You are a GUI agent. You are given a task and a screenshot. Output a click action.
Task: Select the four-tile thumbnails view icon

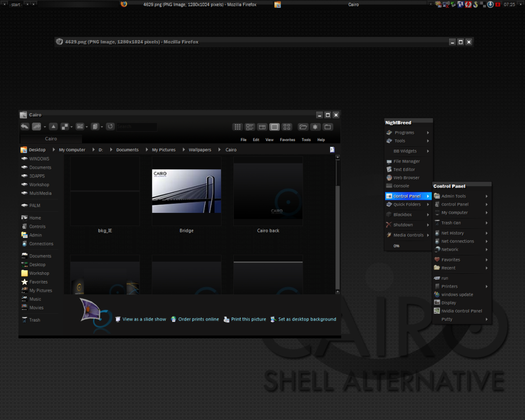[x=287, y=127]
